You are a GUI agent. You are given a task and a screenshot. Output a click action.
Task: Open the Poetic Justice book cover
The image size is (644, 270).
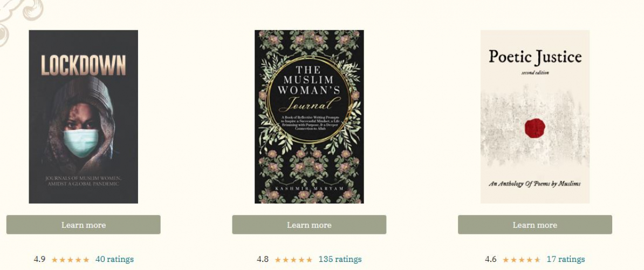tap(535, 117)
